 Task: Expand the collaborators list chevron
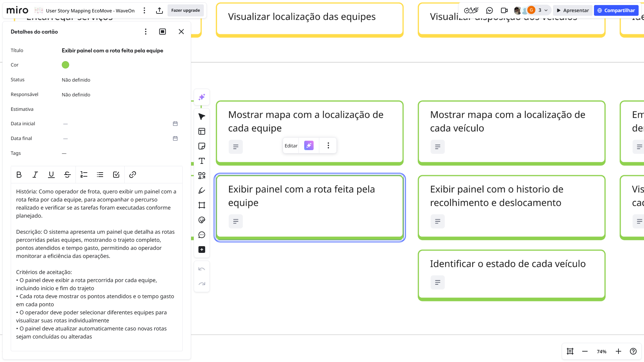(x=546, y=10)
